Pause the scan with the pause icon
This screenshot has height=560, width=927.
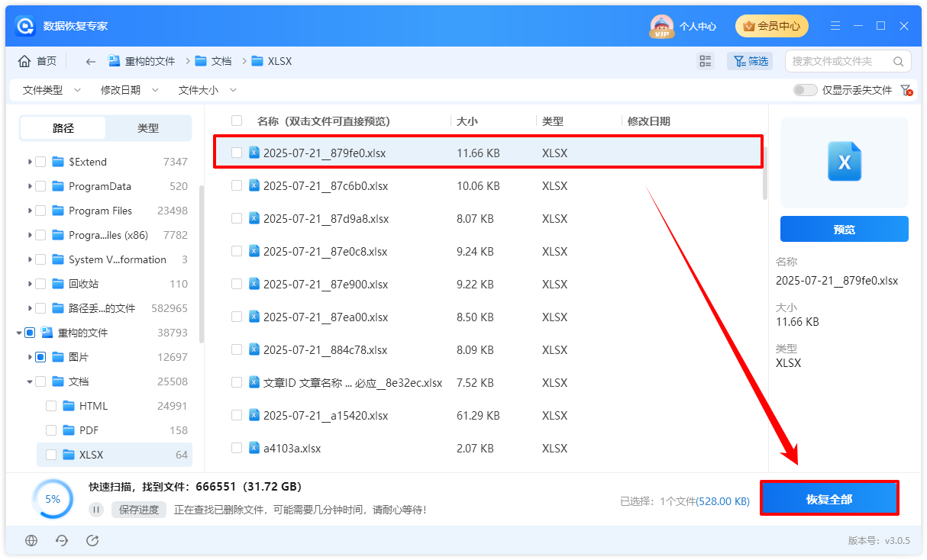click(96, 510)
